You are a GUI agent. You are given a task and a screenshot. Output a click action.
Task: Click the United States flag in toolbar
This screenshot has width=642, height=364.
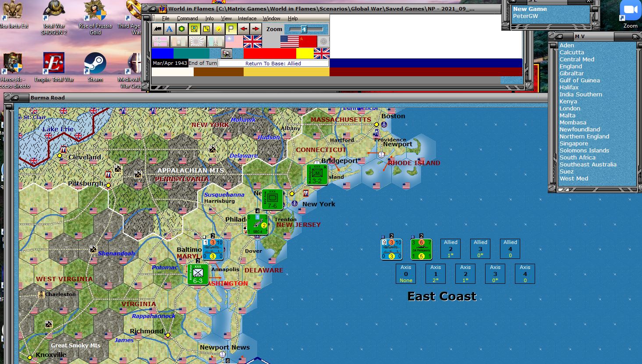click(x=290, y=42)
